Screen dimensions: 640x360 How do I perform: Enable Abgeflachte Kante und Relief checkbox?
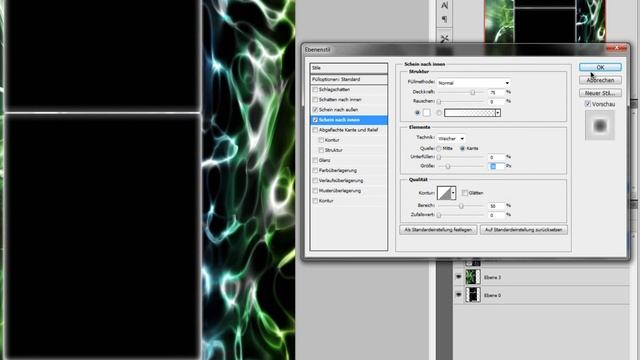tap(315, 130)
